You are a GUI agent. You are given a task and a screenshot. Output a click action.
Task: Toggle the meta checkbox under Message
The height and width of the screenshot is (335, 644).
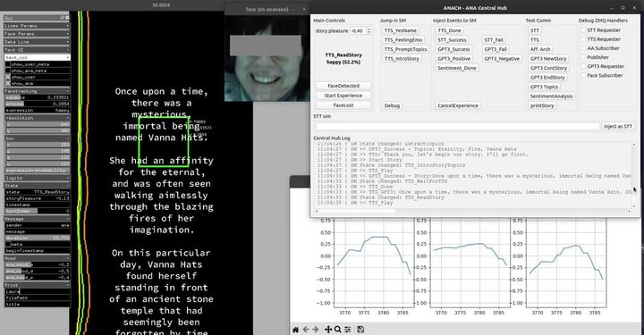pyautogui.click(x=8, y=244)
